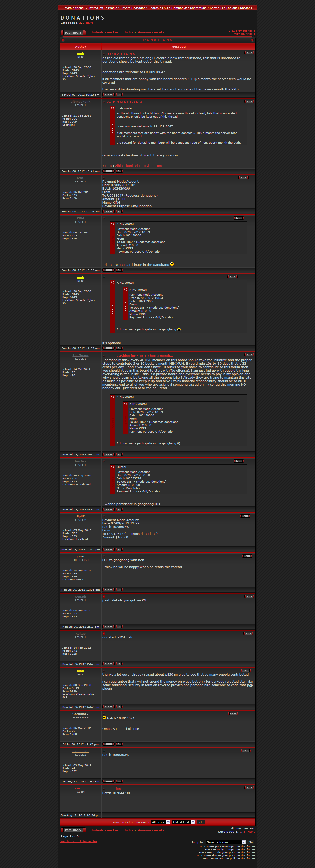Viewport: 315px width, 868px height.
Task: Quote the guest corner's donation post
Action: click(x=249, y=788)
